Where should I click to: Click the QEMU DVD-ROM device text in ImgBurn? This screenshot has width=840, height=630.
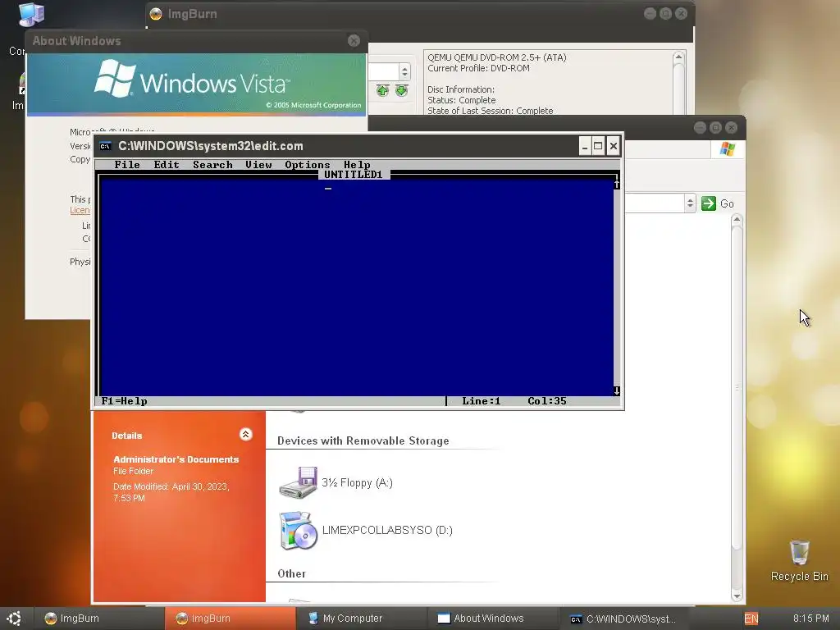point(496,57)
